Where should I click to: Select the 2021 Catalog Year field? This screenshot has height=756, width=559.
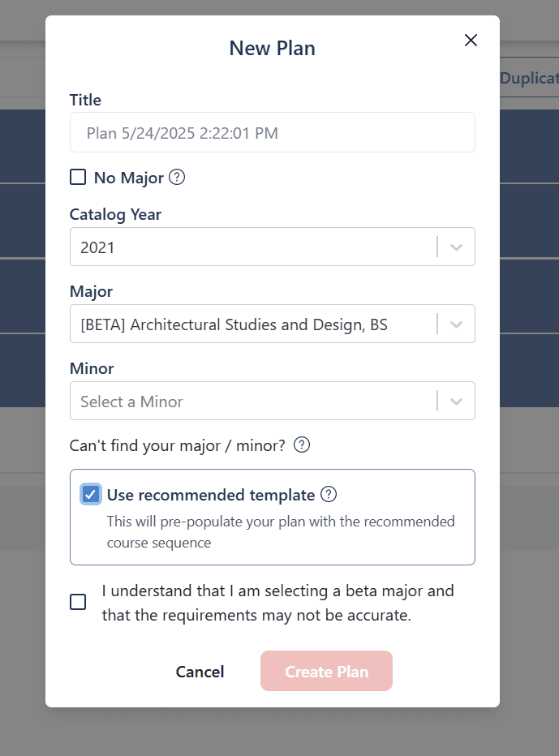243,247
